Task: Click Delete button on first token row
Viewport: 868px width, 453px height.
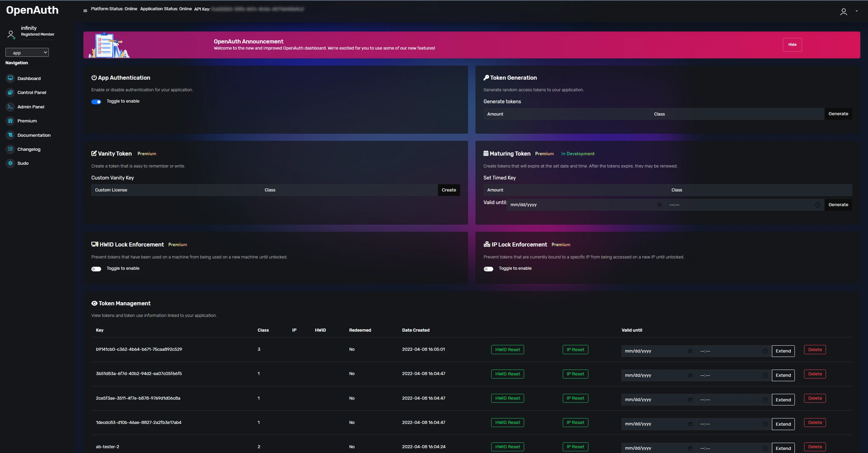Action: coord(815,350)
